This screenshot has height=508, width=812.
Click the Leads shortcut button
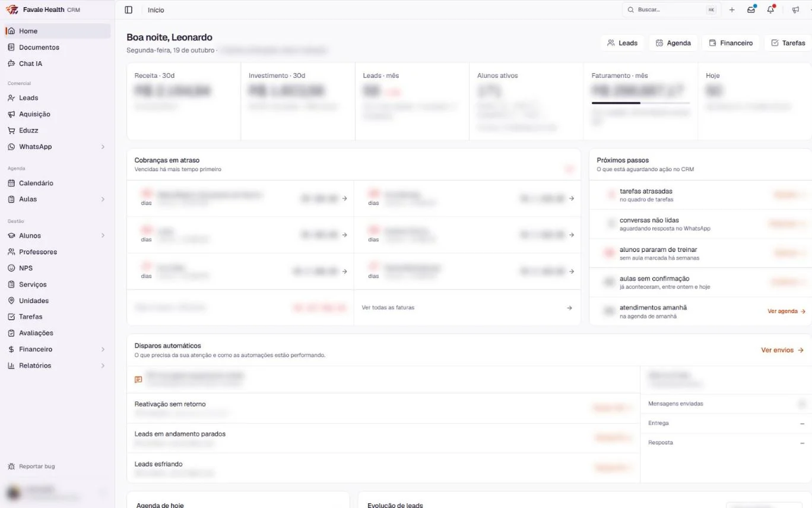click(x=622, y=43)
